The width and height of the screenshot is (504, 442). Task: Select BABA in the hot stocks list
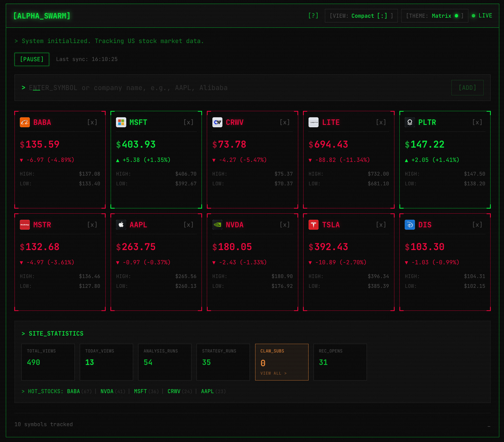[x=73, y=391]
